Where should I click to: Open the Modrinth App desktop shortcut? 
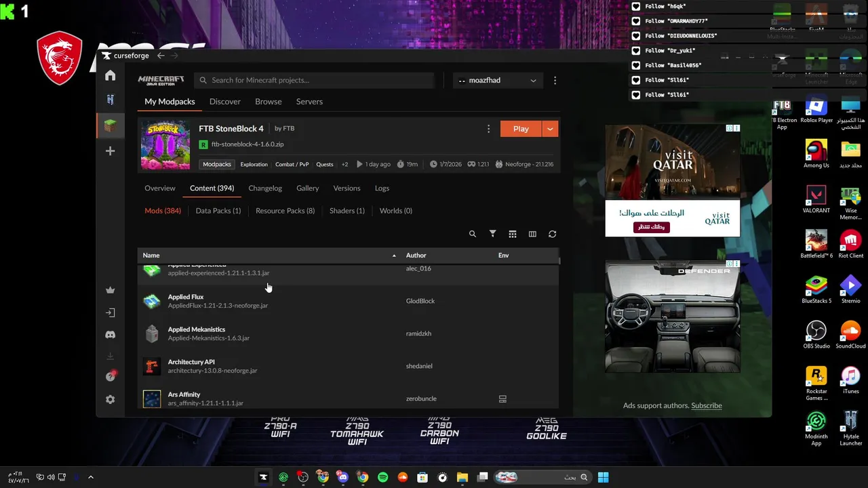click(816, 428)
